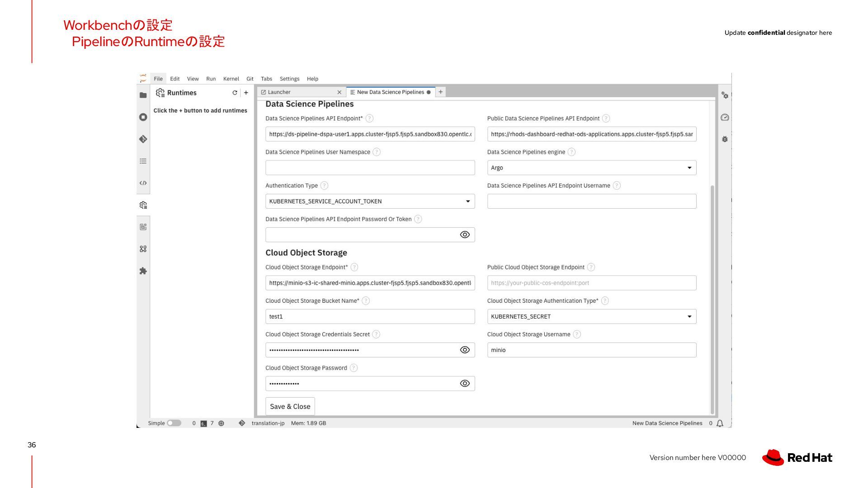Screen dimensions: 868x488
Task: Select New Data Science Pipelines tab
Action: [x=391, y=92]
